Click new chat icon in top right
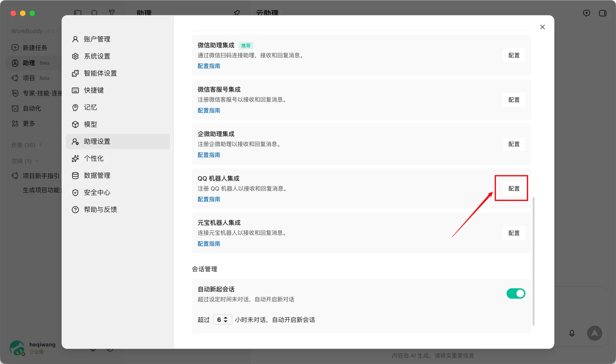The width and height of the screenshot is (616, 364). coord(586,13)
